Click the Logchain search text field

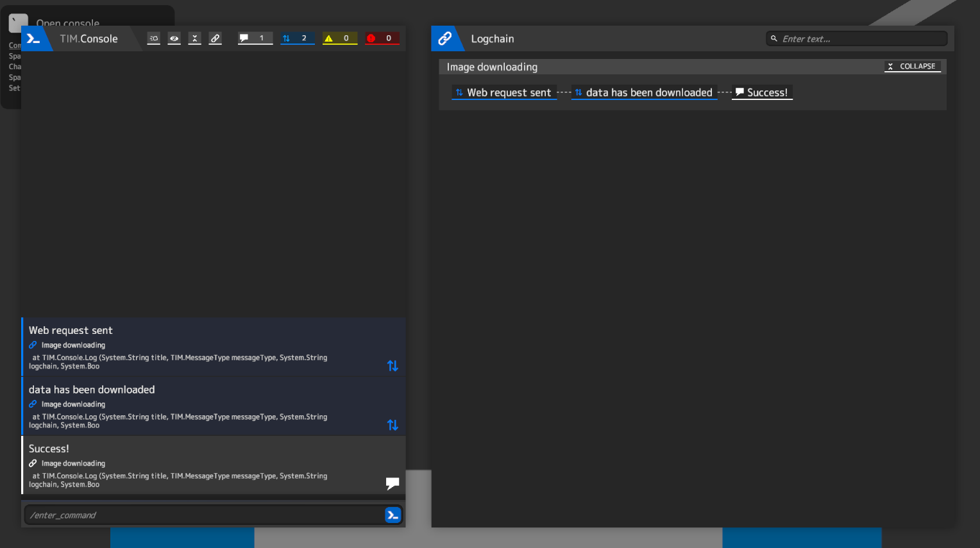coord(859,39)
